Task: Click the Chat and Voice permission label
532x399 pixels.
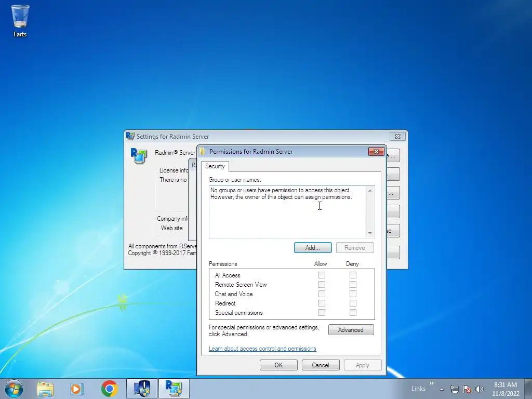Action: point(234,294)
